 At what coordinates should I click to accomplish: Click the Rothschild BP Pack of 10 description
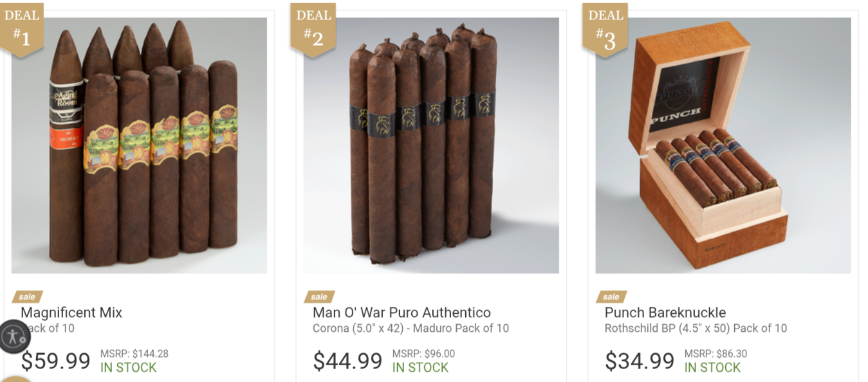[x=696, y=328]
